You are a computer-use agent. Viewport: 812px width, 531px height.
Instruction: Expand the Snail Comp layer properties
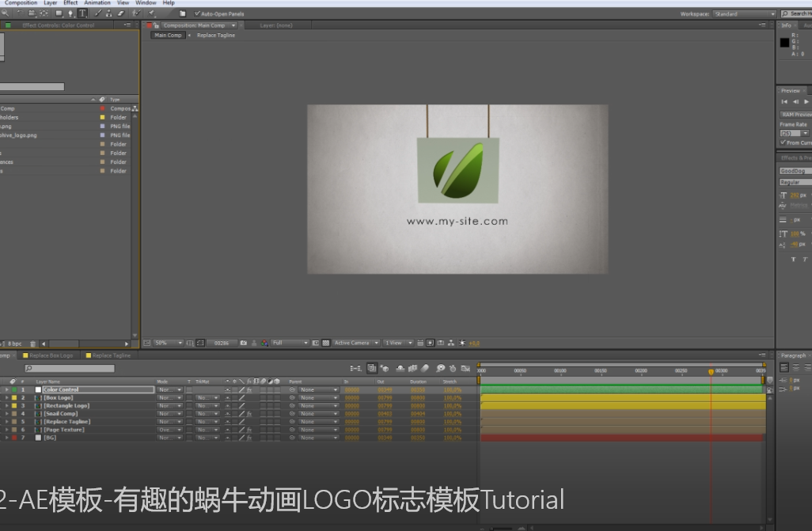click(x=7, y=413)
